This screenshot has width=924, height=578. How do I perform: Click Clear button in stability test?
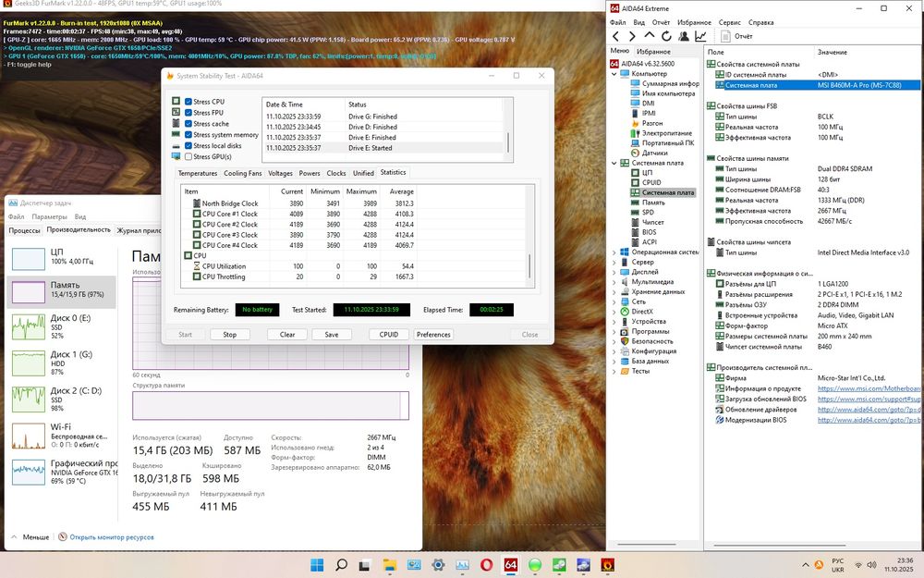287,335
